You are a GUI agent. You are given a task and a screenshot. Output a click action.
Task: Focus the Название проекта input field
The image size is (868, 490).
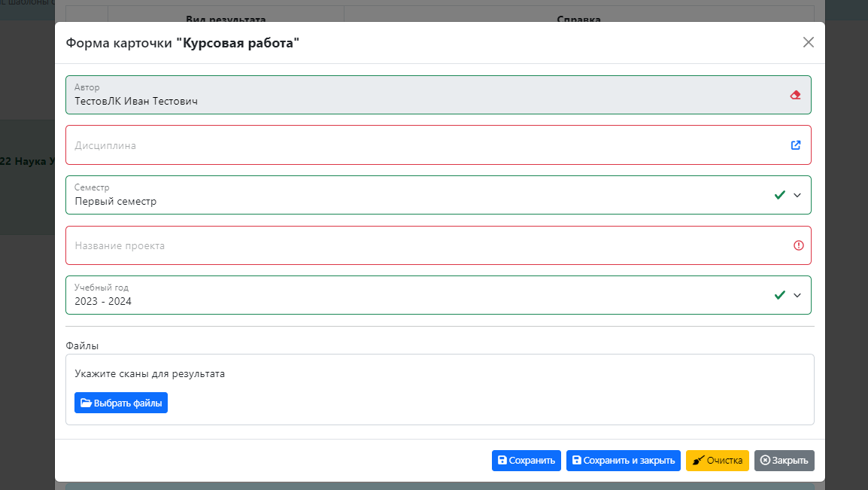[421, 245]
